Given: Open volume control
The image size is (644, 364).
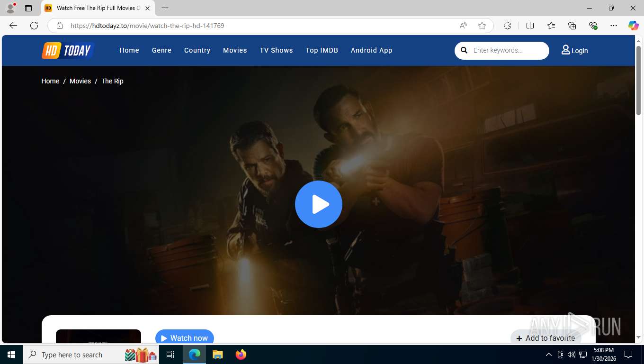Looking at the screenshot, I should [x=572, y=355].
